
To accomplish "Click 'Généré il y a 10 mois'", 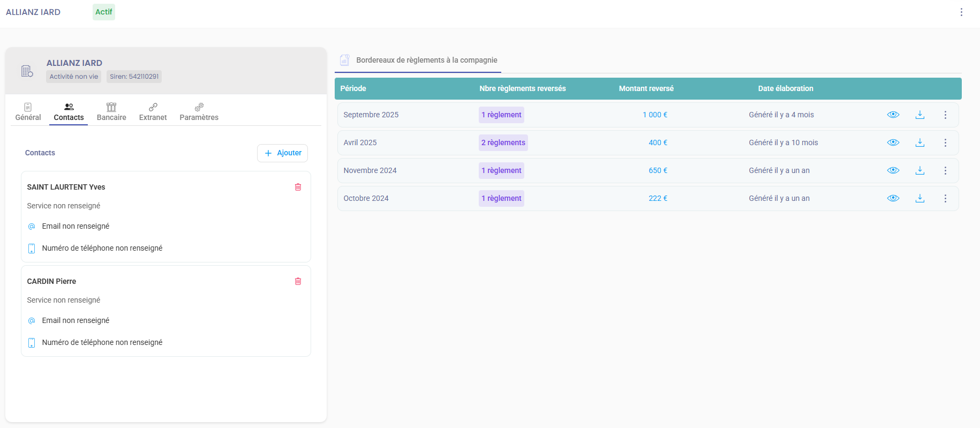I will [x=783, y=142].
